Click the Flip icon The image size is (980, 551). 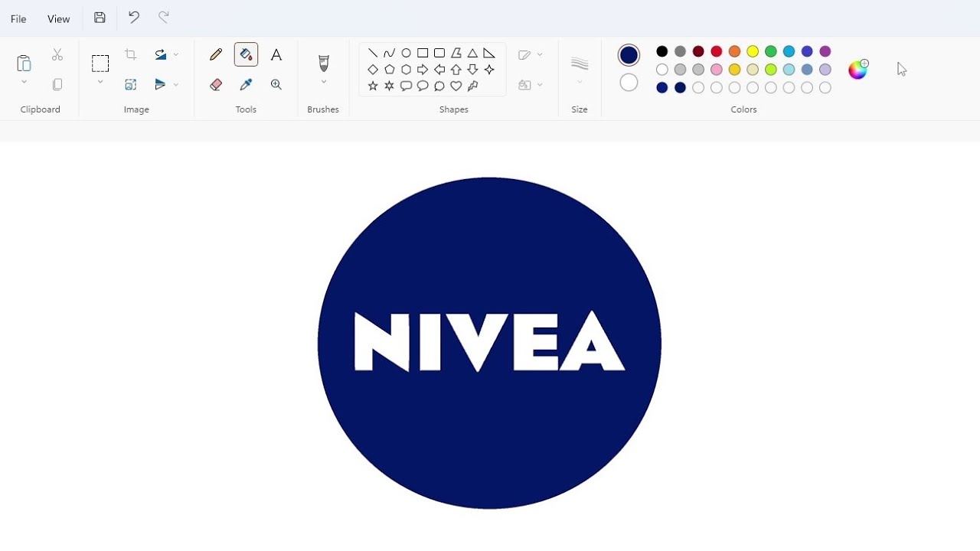(x=160, y=84)
